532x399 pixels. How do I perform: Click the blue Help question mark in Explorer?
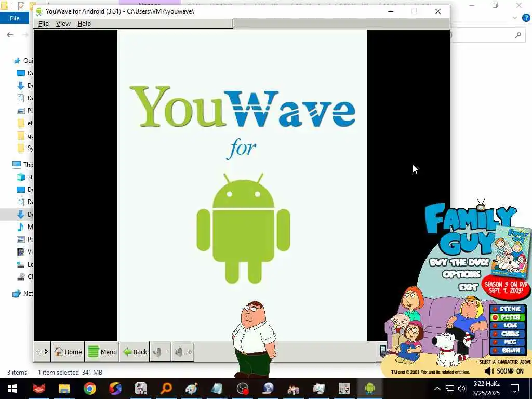coord(526,18)
